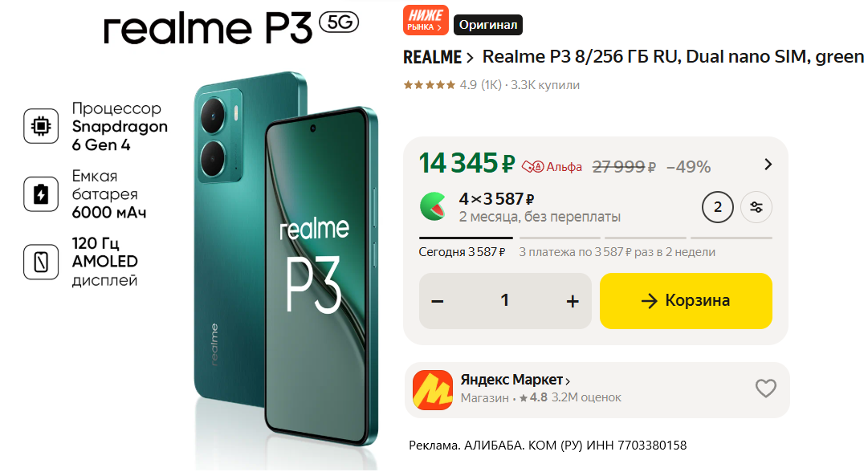Select the 2 months installment option
Image resolution: width=868 pixels, height=472 pixels.
pos(717,207)
